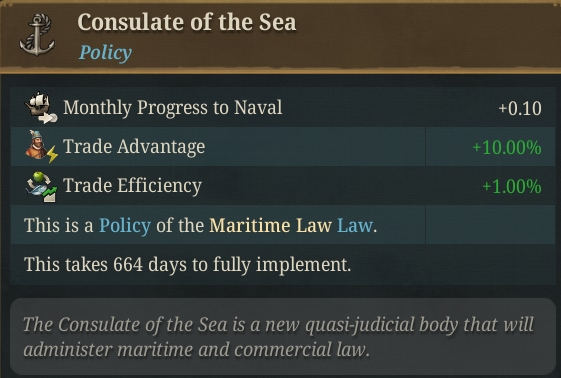Select the 'Trade Efficiency' label

[132, 186]
